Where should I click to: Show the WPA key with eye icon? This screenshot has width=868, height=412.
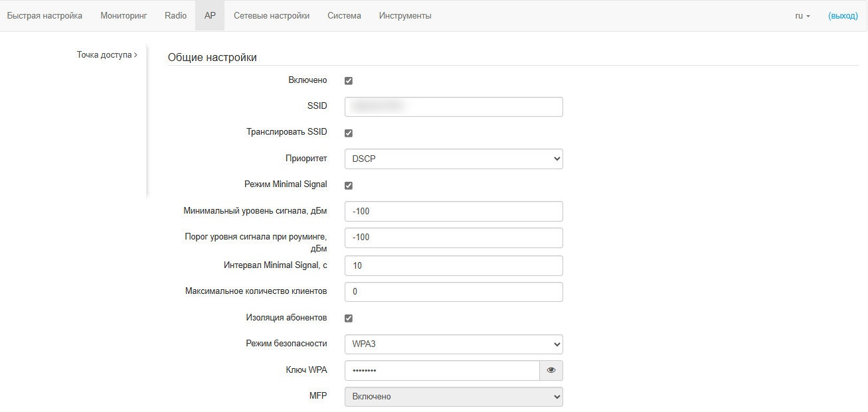pos(551,371)
